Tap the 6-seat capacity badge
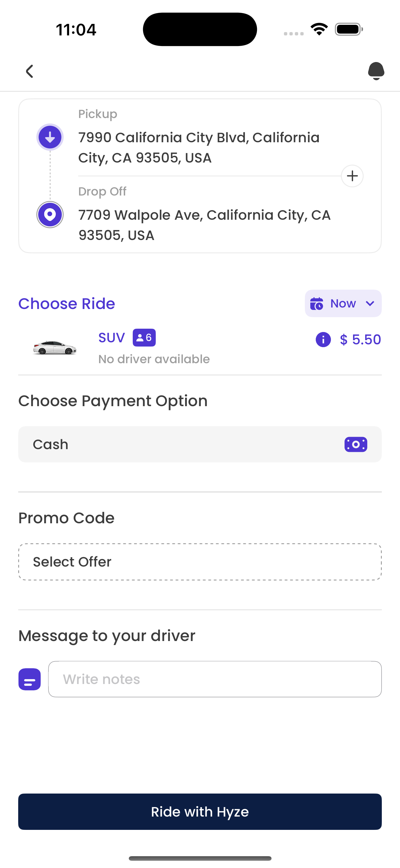Viewport: 400px width, 868px height. pos(144,338)
